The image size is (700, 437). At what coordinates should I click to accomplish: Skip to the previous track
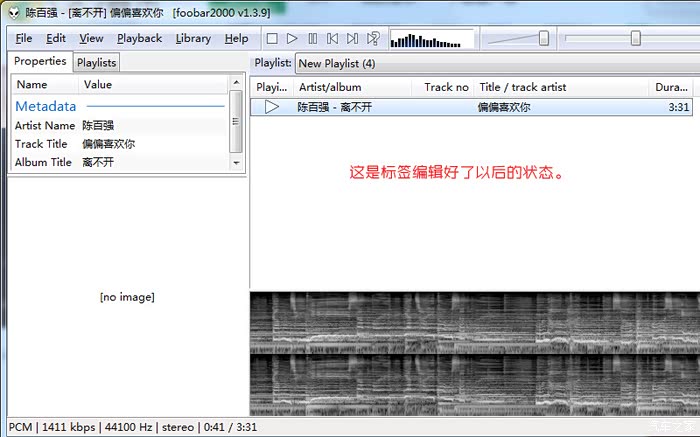[333, 39]
